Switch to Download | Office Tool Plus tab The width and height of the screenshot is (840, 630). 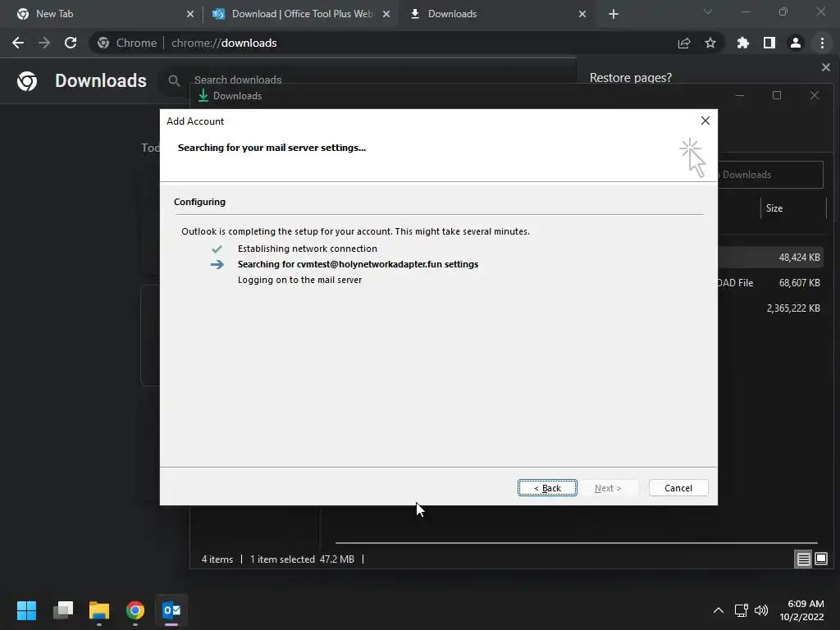[302, 14]
